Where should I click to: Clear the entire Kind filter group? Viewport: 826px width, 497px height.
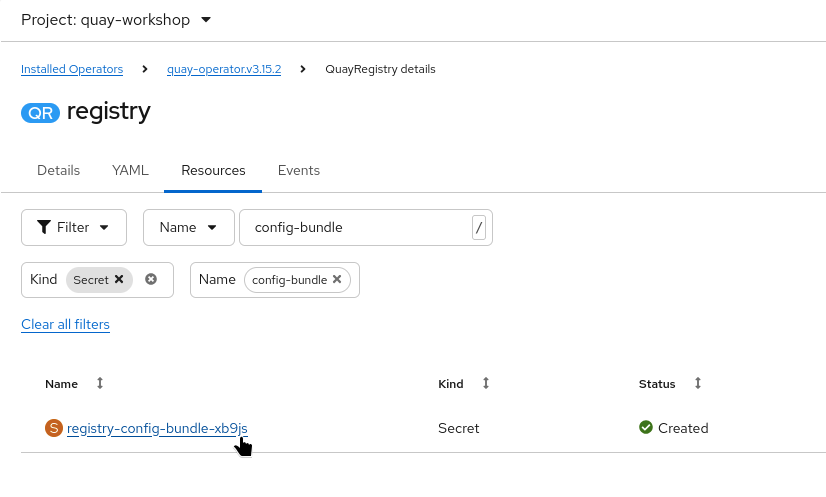151,280
